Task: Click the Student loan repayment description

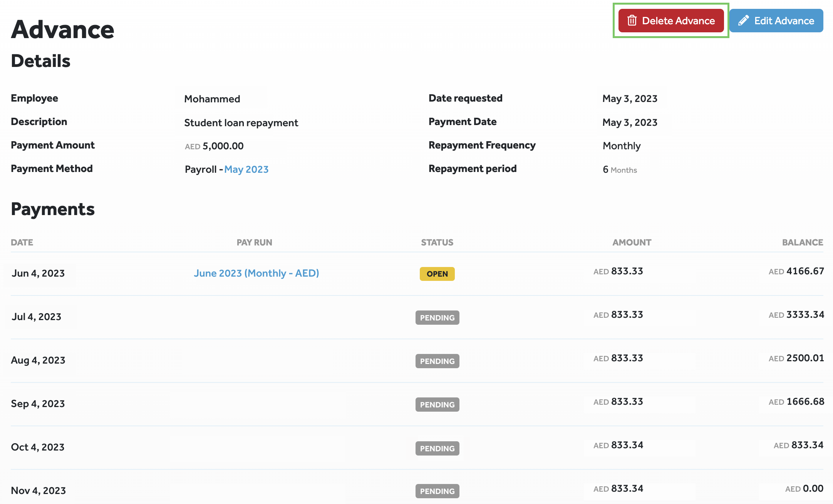Action: point(241,123)
